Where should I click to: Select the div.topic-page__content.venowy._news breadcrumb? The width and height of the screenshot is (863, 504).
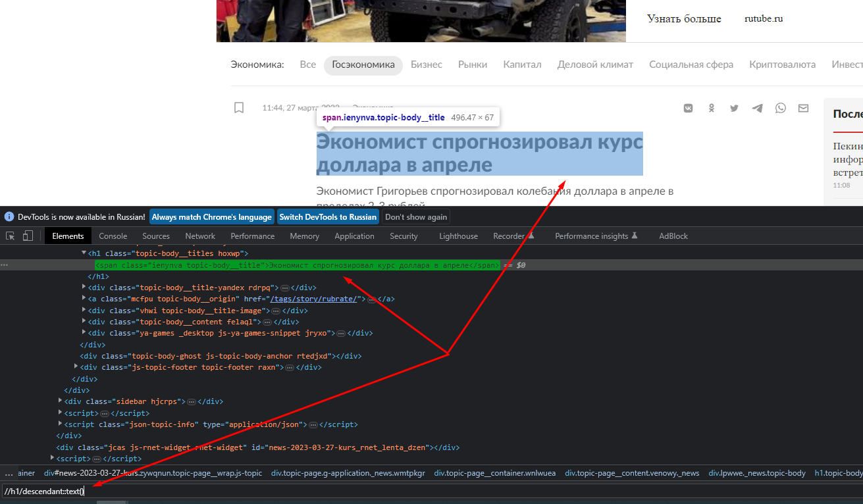coord(632,473)
